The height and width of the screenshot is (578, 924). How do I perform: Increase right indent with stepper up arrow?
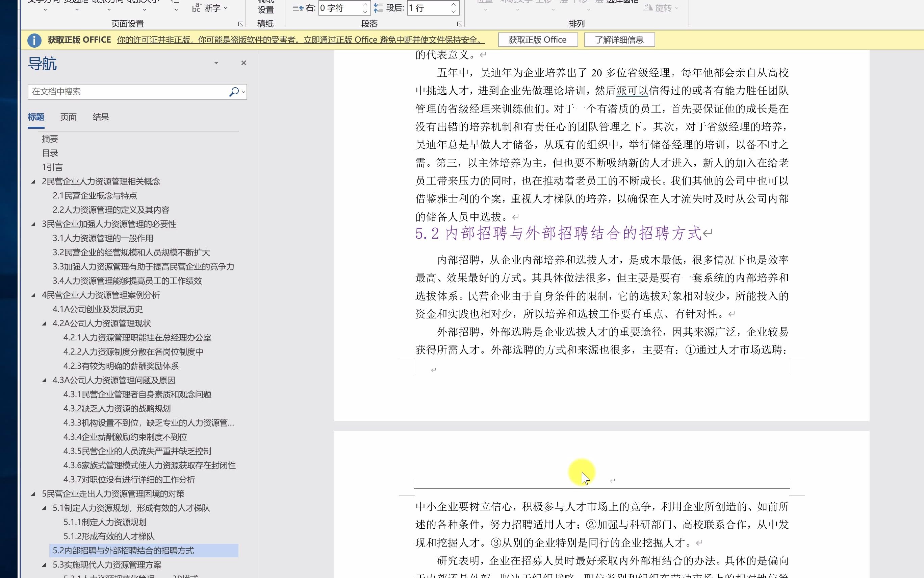coord(365,5)
